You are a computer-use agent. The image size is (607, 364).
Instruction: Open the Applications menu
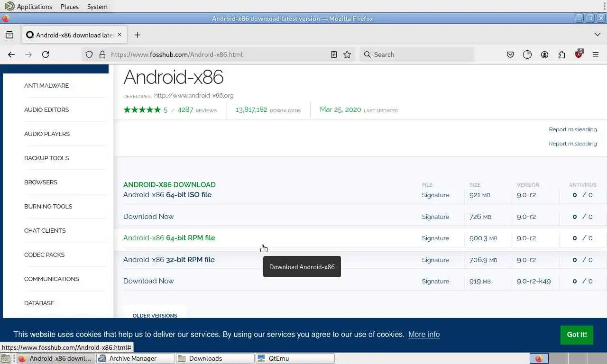(29, 7)
